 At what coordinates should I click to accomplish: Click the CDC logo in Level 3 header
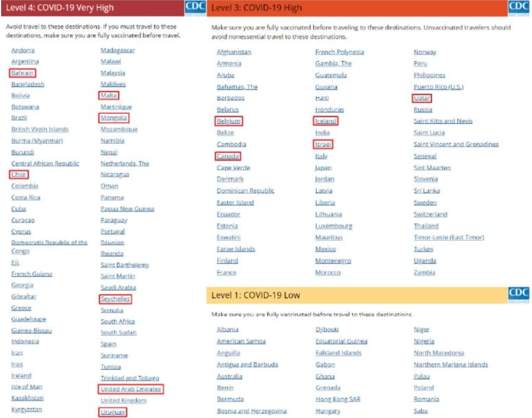tap(519, 7)
